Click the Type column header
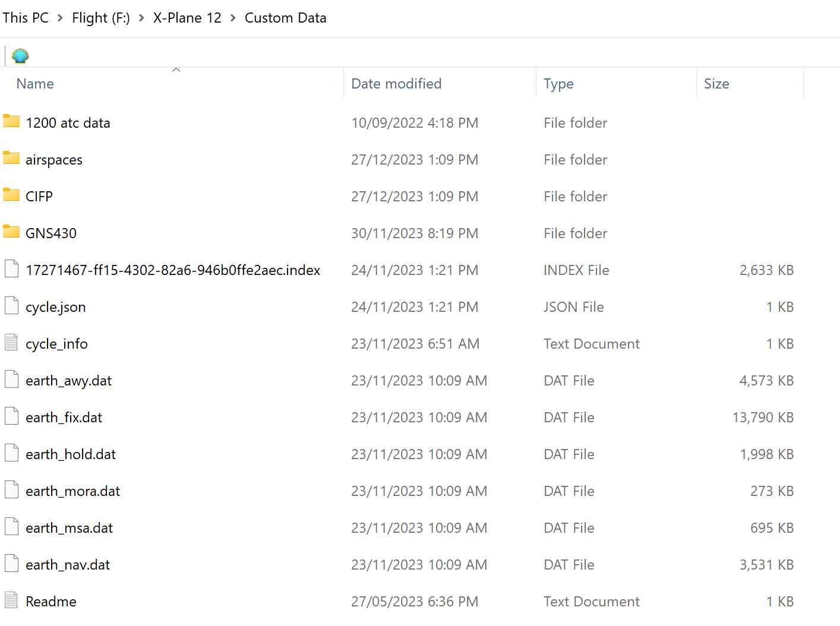Screen dimensions: 840x626 pos(558,84)
